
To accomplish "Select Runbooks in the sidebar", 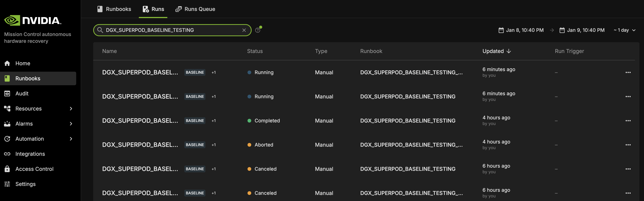I will point(38,78).
